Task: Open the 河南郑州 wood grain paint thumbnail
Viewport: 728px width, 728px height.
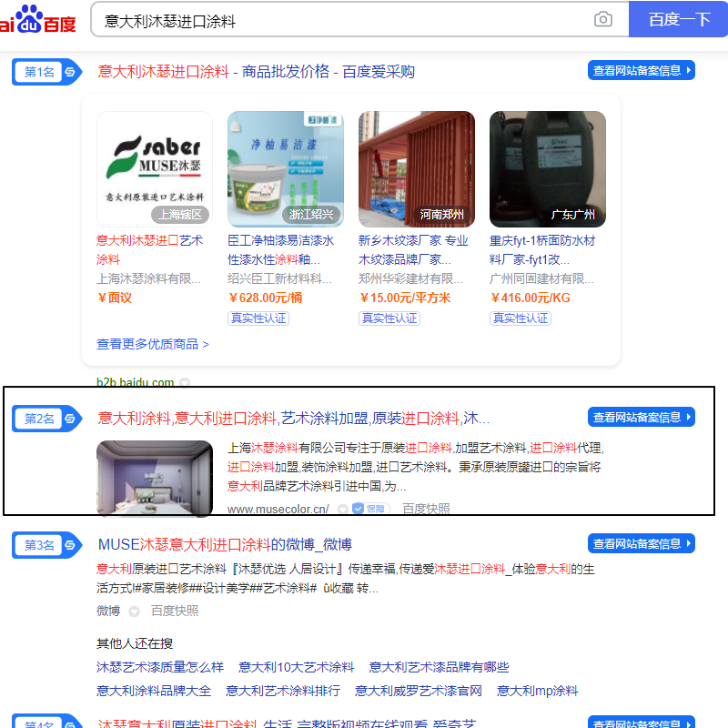Action: [417, 169]
